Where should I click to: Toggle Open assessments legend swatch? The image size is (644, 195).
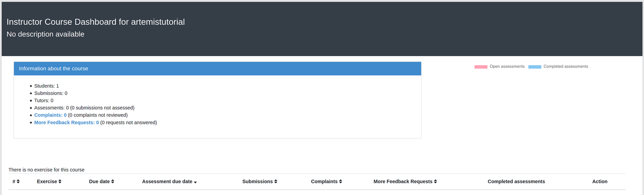tap(481, 67)
